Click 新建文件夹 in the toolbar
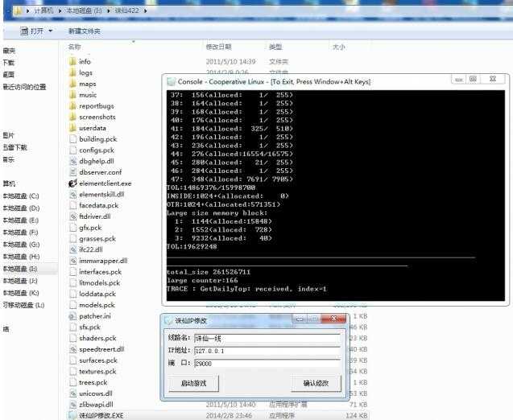Viewport: 513px width, 420px height. pyautogui.click(x=84, y=31)
